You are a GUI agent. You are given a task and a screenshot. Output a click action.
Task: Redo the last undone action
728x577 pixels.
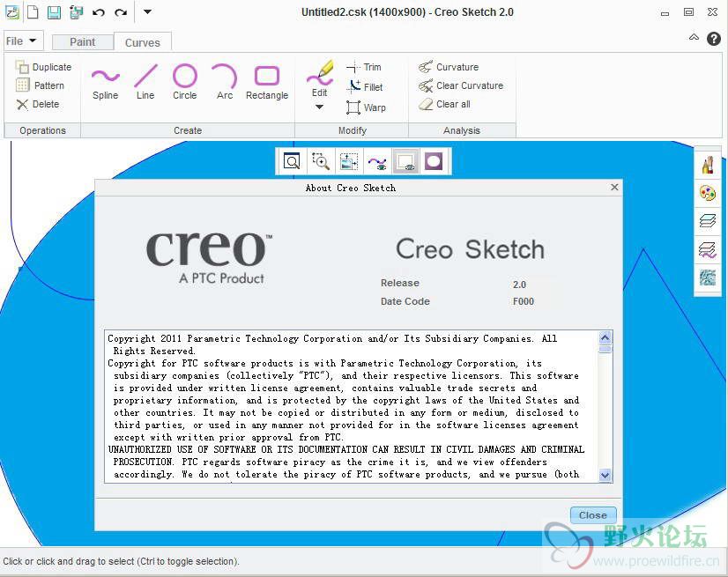(121, 12)
